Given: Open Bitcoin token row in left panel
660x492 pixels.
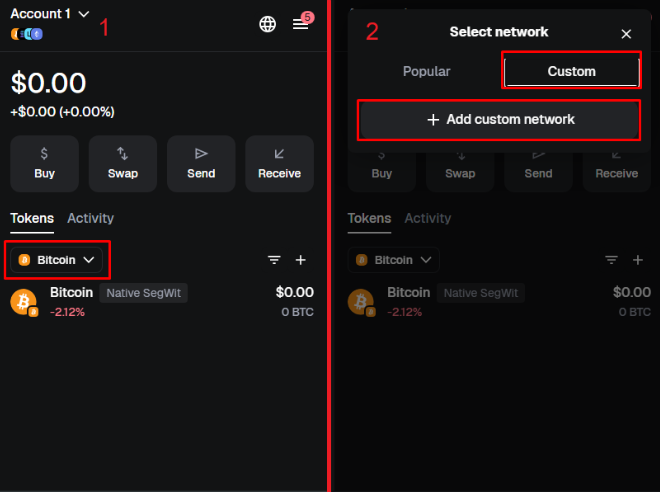Looking at the screenshot, I should (162, 302).
